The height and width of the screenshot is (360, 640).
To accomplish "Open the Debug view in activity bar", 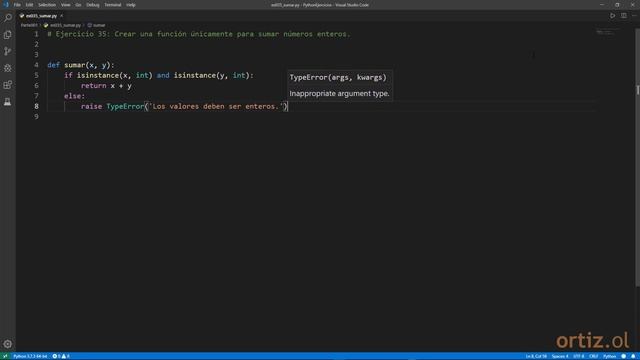I will tap(8, 68).
